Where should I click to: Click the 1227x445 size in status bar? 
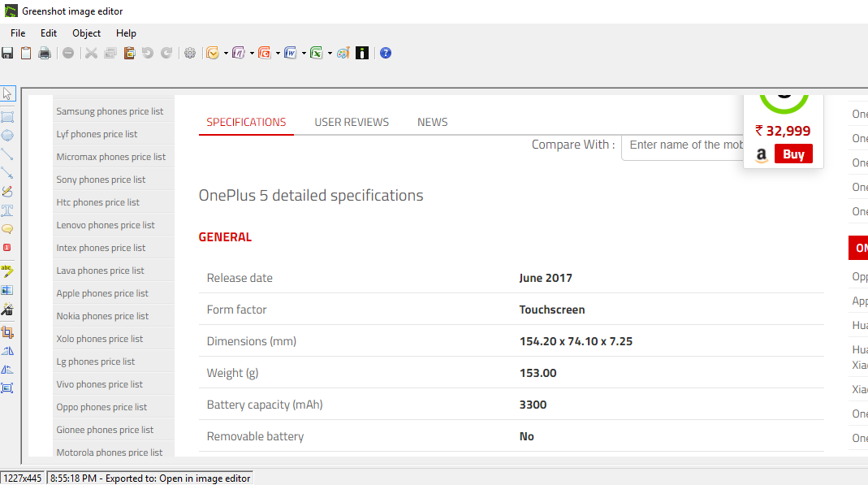[23, 479]
